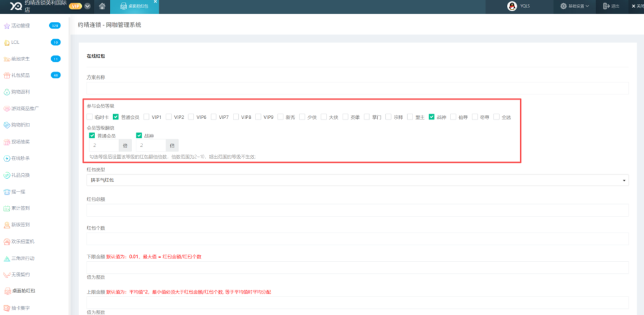The image size is (644, 315).
Task: Click the 现场抽奖 sidebar icon
Action: click(6, 142)
